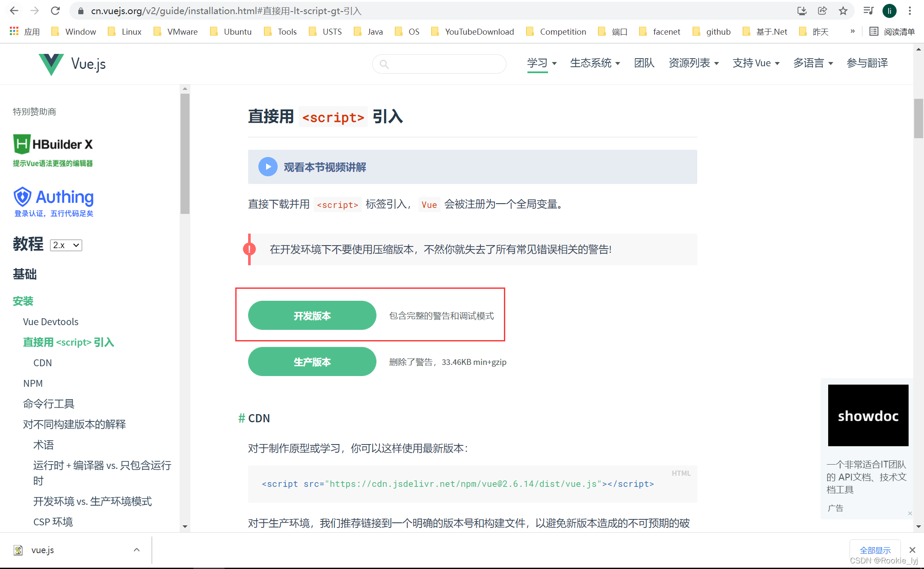The width and height of the screenshot is (924, 569).
Task: Click the 开发版本 download button
Action: (x=312, y=315)
